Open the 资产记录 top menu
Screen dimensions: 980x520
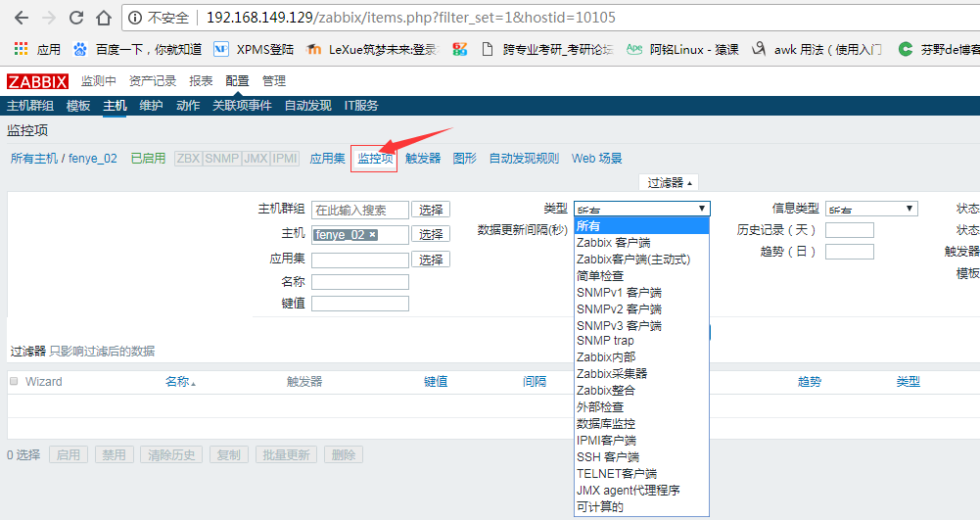(153, 80)
